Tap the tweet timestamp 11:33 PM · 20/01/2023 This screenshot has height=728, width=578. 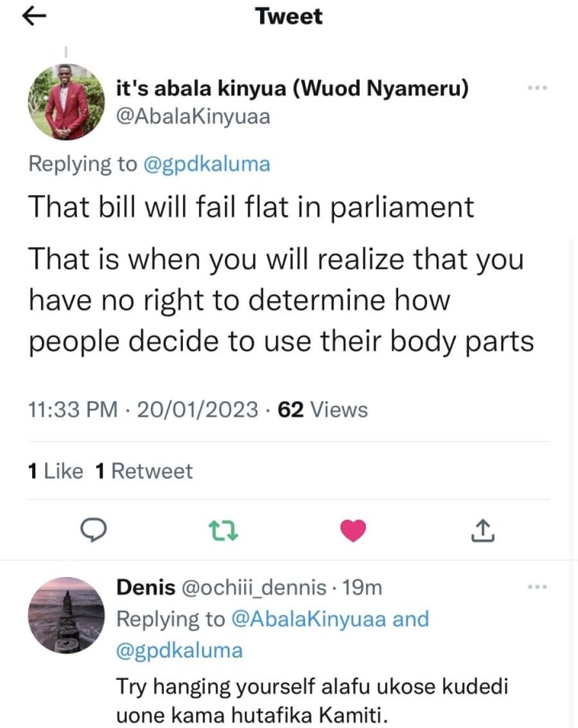143,409
